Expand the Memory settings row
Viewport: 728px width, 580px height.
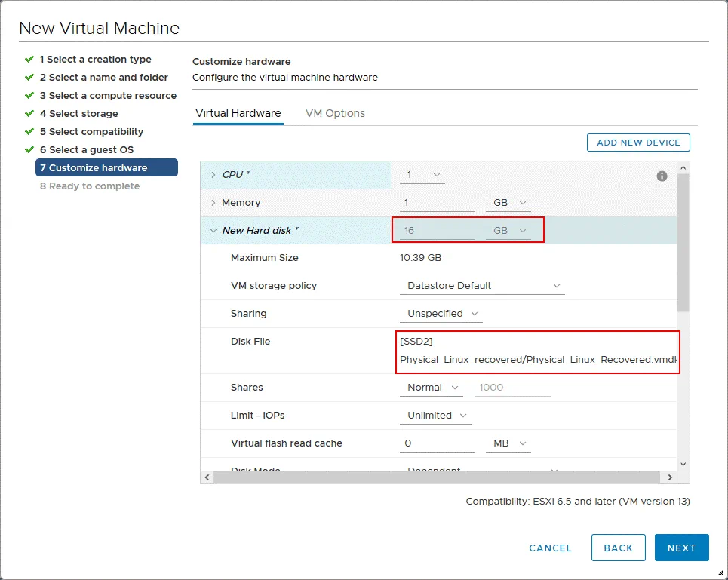coord(213,203)
